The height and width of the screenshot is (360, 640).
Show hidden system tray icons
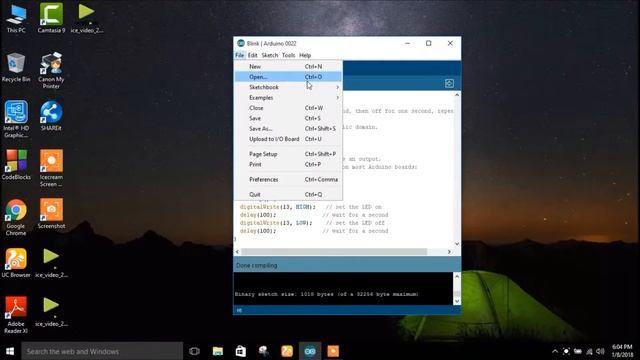click(x=555, y=351)
